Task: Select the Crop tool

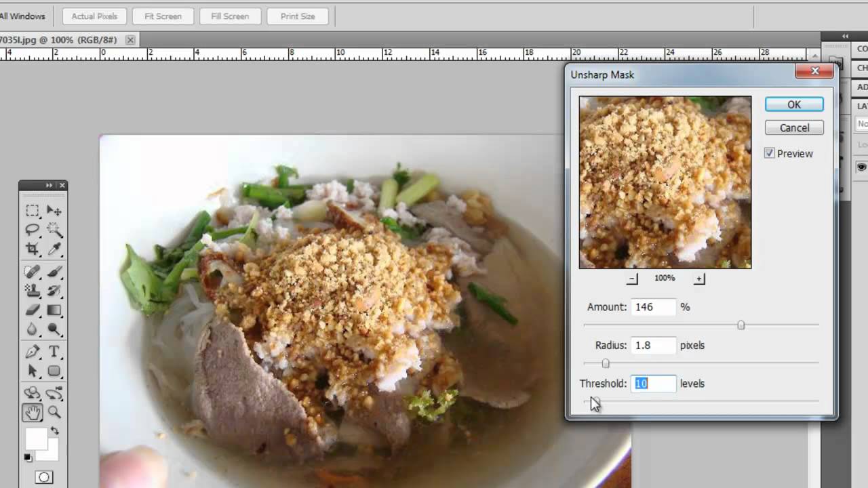Action: pos(32,249)
